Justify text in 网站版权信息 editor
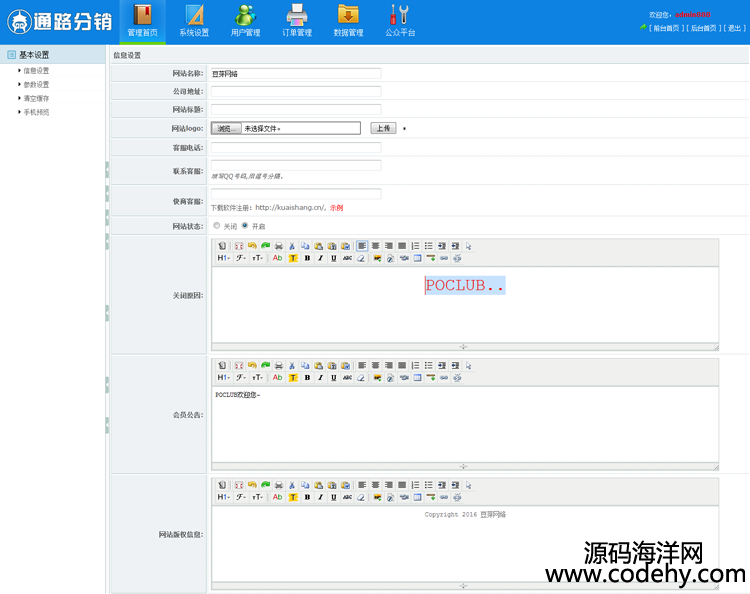The height and width of the screenshot is (594, 750). point(402,485)
